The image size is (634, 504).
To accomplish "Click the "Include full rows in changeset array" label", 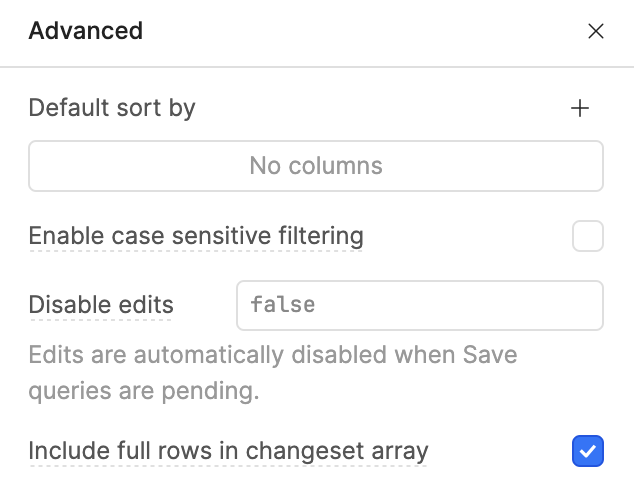I will click(x=228, y=451).
